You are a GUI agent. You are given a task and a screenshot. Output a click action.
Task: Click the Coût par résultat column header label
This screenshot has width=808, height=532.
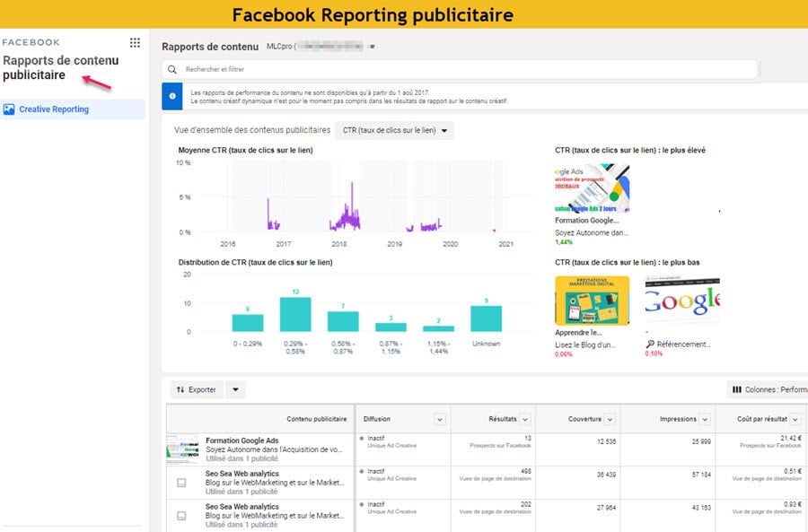click(762, 419)
